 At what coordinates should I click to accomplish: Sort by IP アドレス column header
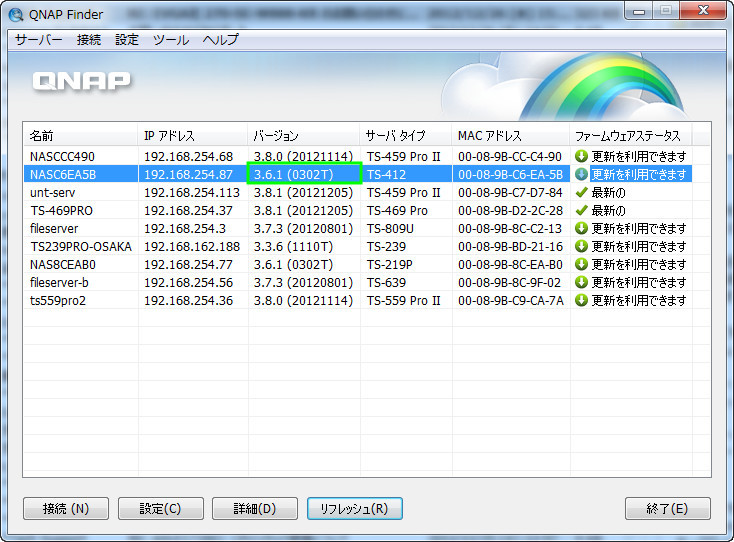[x=193, y=136]
